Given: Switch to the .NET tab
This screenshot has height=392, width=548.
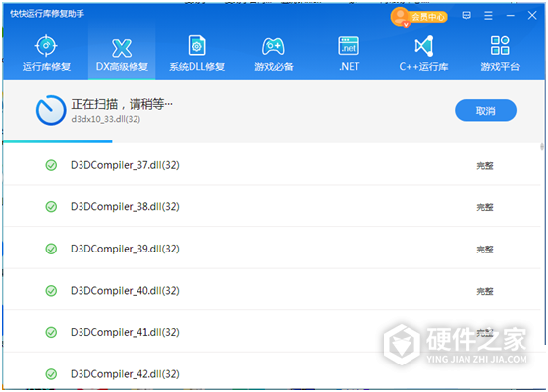Looking at the screenshot, I should tap(349, 53).
